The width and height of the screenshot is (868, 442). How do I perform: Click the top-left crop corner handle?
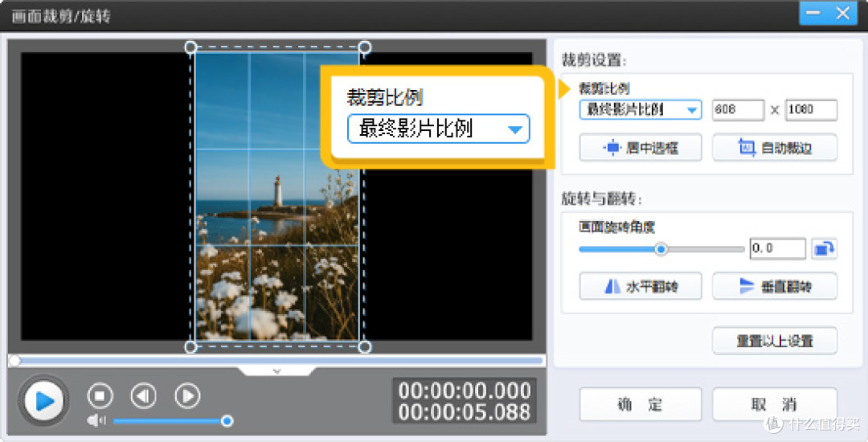(x=190, y=47)
